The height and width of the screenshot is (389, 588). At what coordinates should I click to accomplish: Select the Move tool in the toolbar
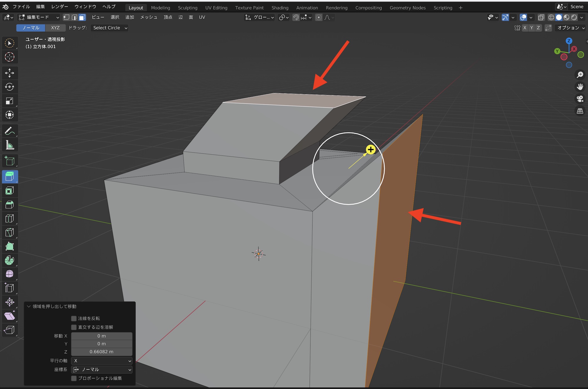[9, 73]
